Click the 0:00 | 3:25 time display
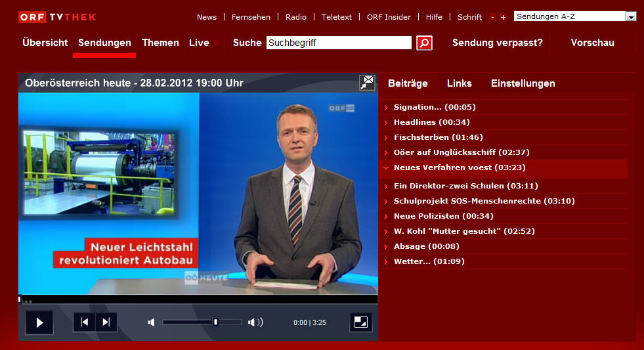644x350 pixels. [x=310, y=322]
